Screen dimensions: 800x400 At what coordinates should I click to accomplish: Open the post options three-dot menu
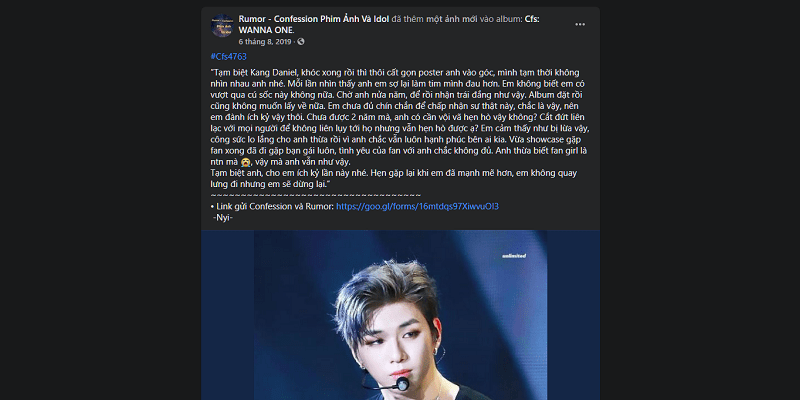(x=580, y=24)
